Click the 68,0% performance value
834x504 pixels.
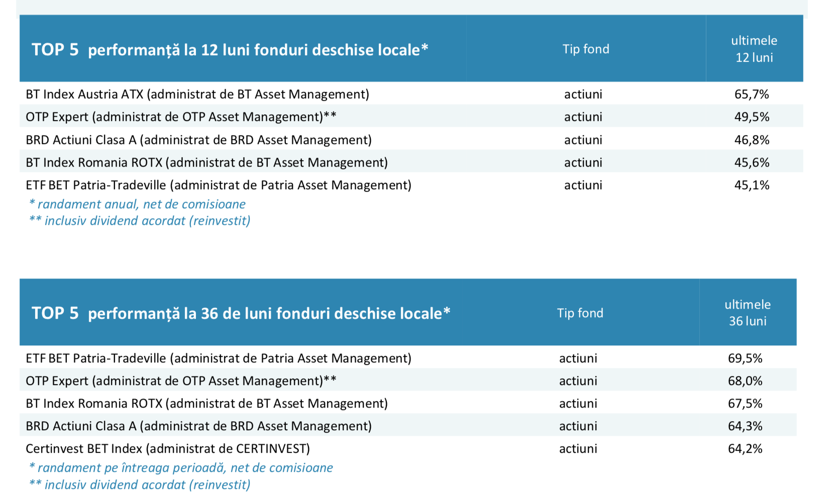coord(745,381)
